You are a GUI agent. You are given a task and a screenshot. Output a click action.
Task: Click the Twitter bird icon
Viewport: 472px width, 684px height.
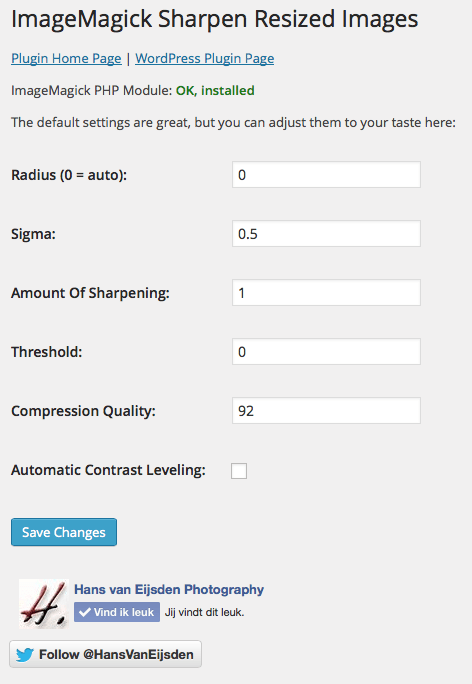25,654
